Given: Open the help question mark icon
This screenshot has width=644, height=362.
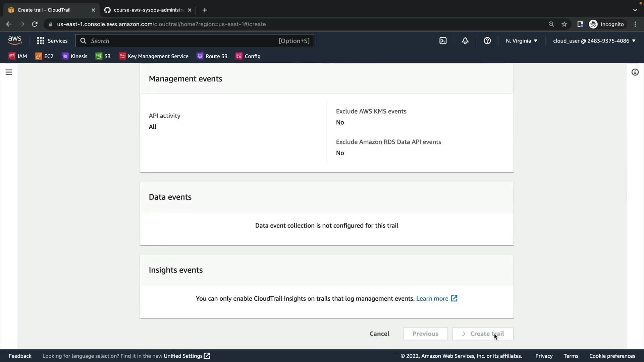Looking at the screenshot, I should (487, 41).
